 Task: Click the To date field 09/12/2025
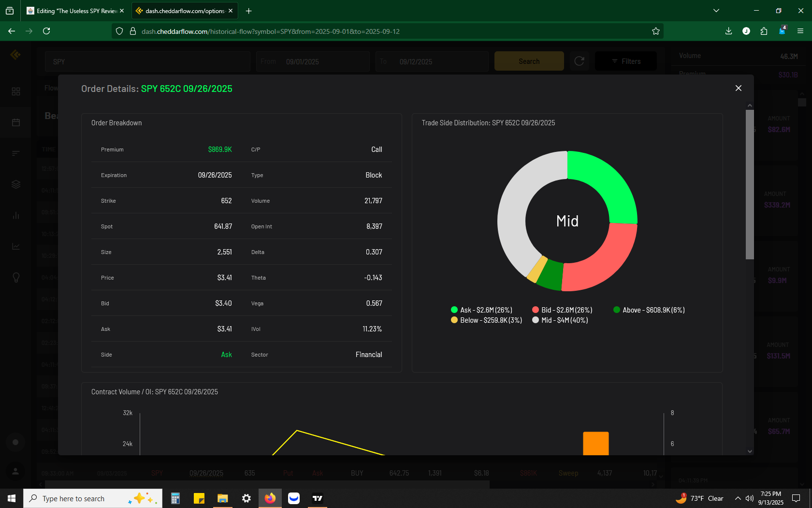[x=432, y=61]
